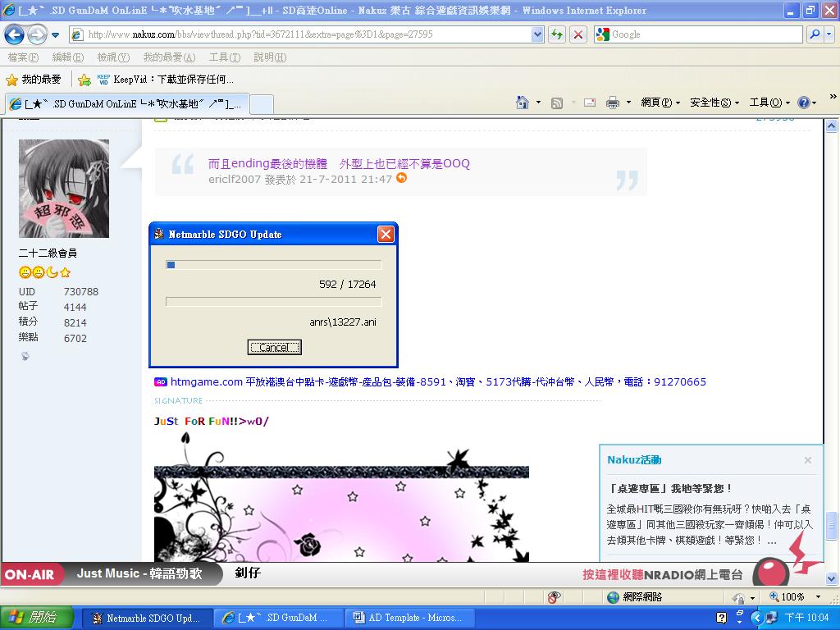Click the green Refresh page icon
The width and height of the screenshot is (840, 630).
click(x=557, y=34)
